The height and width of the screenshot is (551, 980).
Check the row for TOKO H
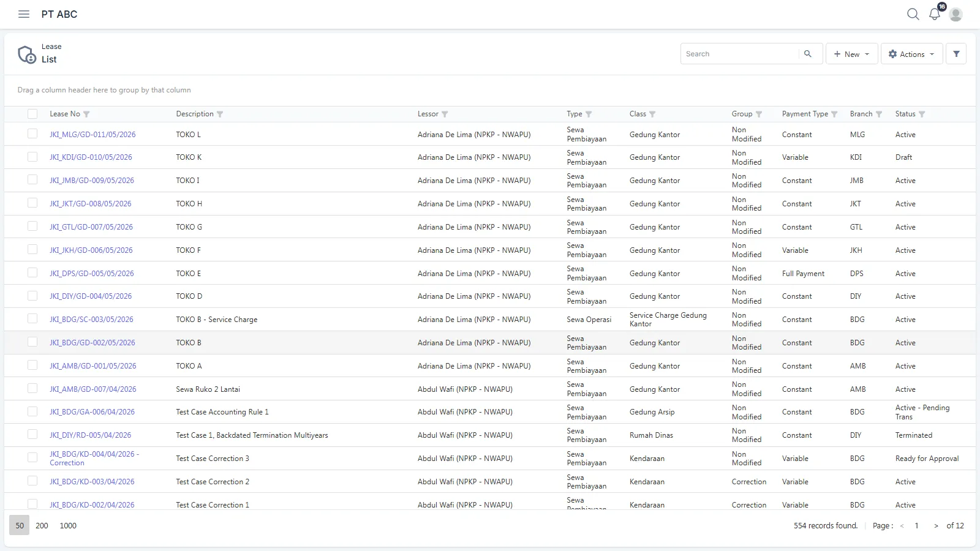tap(32, 203)
